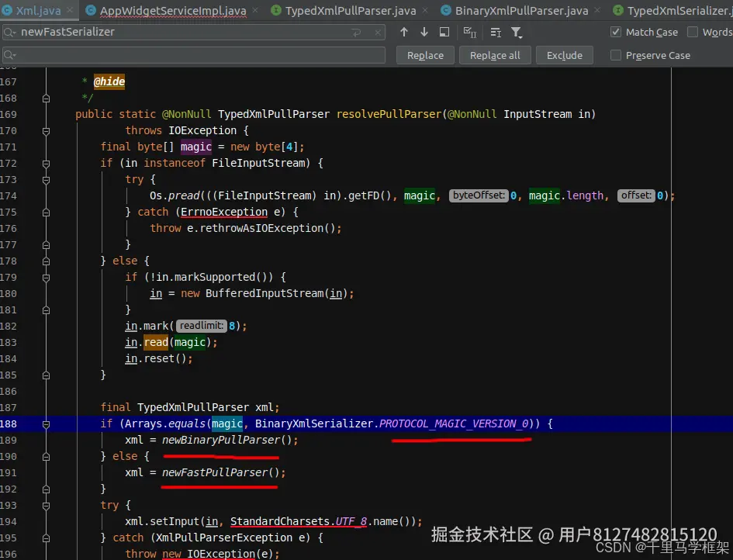Collapse the else block fold at line 178
This screenshot has width=733, height=560.
tap(46, 261)
